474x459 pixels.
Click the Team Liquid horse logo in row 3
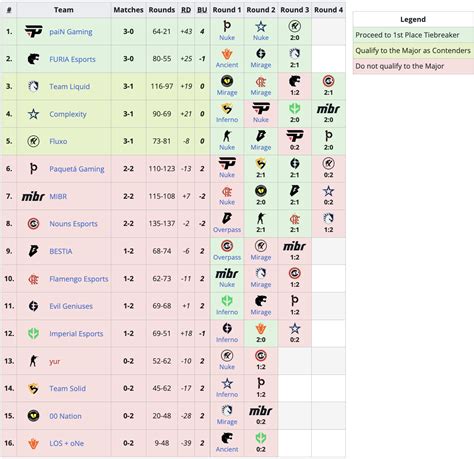(33, 87)
